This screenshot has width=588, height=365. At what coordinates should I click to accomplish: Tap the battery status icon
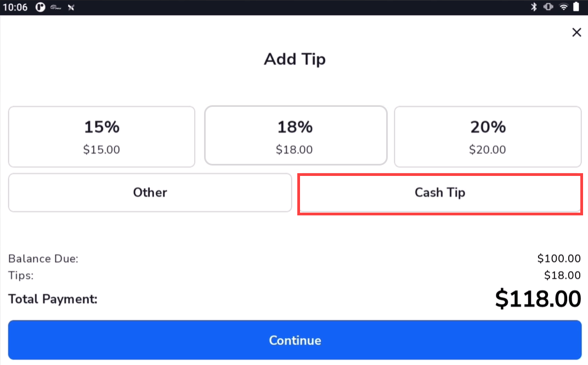(x=576, y=7)
